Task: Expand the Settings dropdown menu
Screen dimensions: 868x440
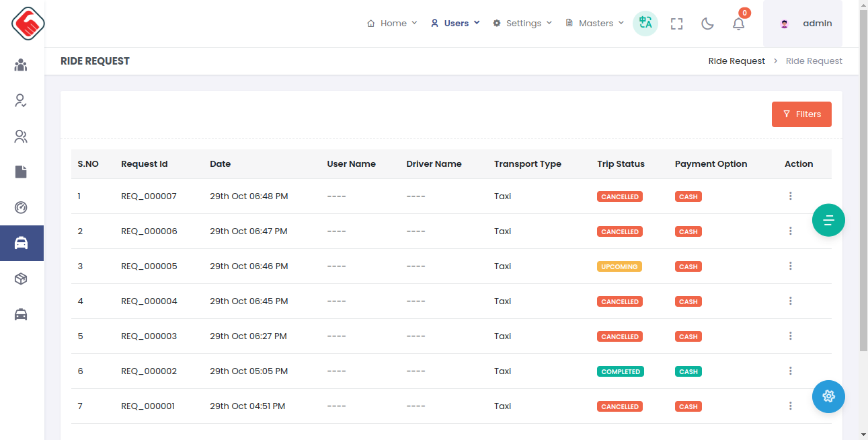Action: 523,24
